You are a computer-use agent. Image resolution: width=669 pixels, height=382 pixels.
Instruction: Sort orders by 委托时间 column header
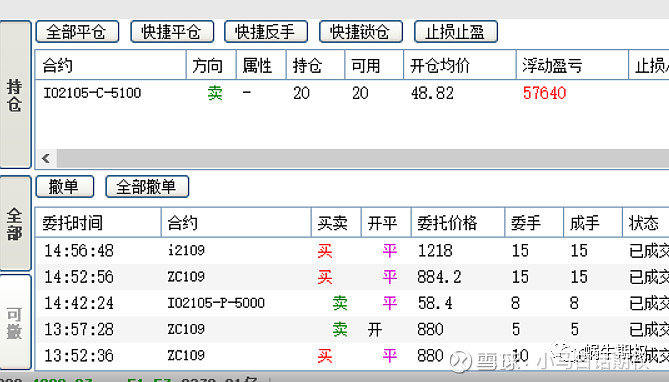point(98,222)
